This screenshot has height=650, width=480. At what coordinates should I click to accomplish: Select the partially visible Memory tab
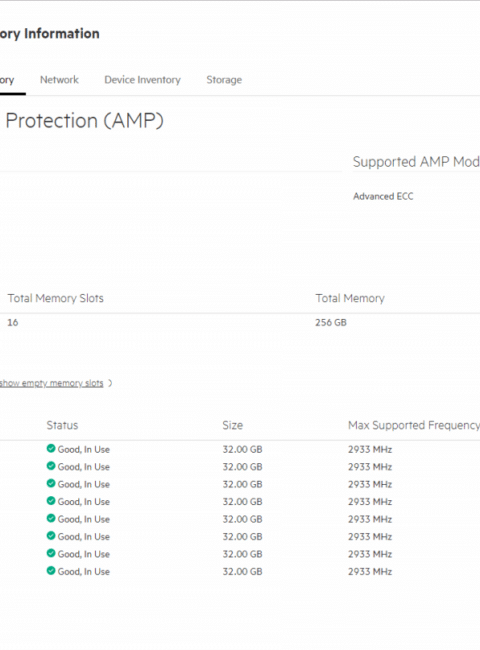click(x=7, y=80)
